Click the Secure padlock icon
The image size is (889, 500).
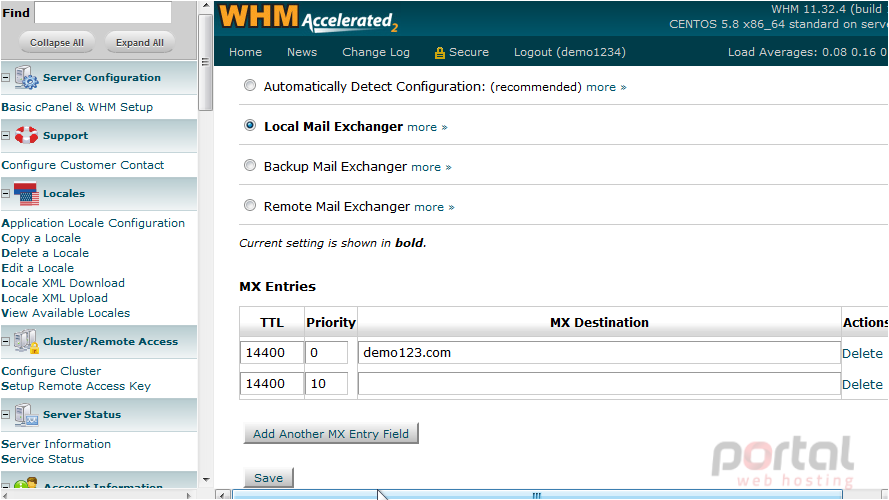(439, 53)
